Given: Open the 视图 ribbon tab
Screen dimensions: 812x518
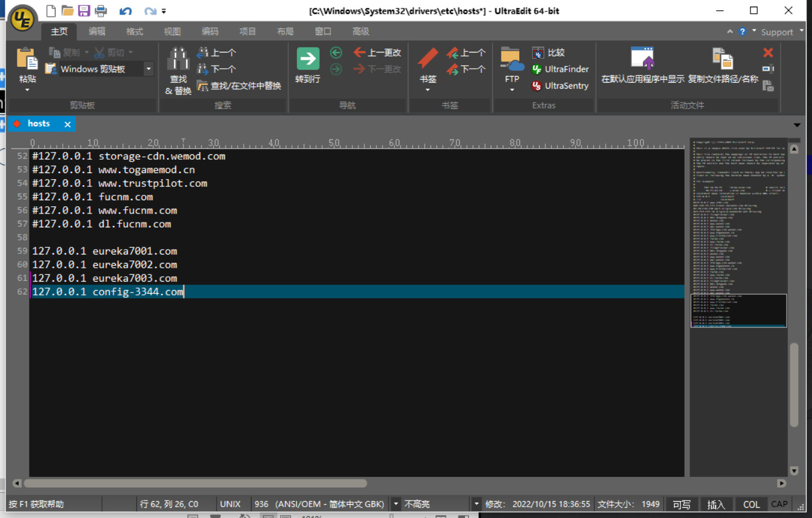Looking at the screenshot, I should pyautogui.click(x=172, y=31).
